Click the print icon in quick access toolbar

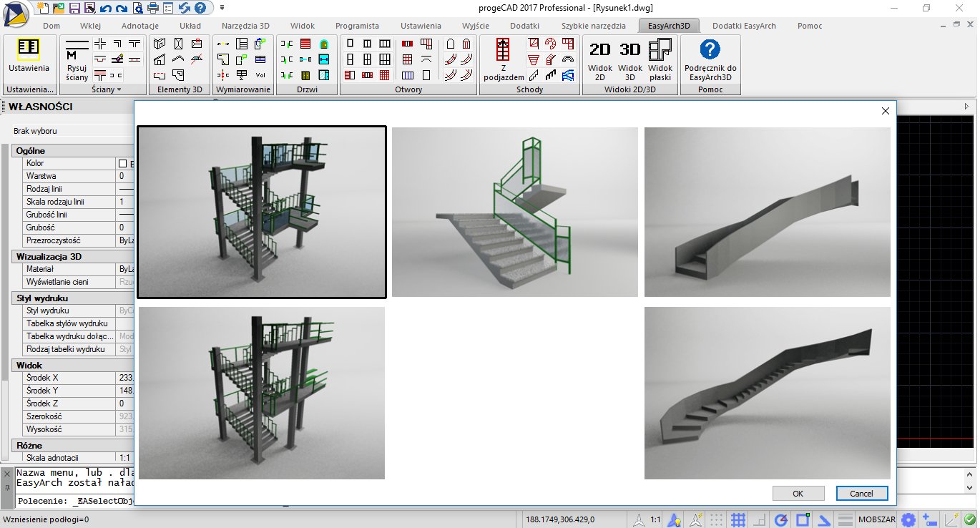[152, 8]
